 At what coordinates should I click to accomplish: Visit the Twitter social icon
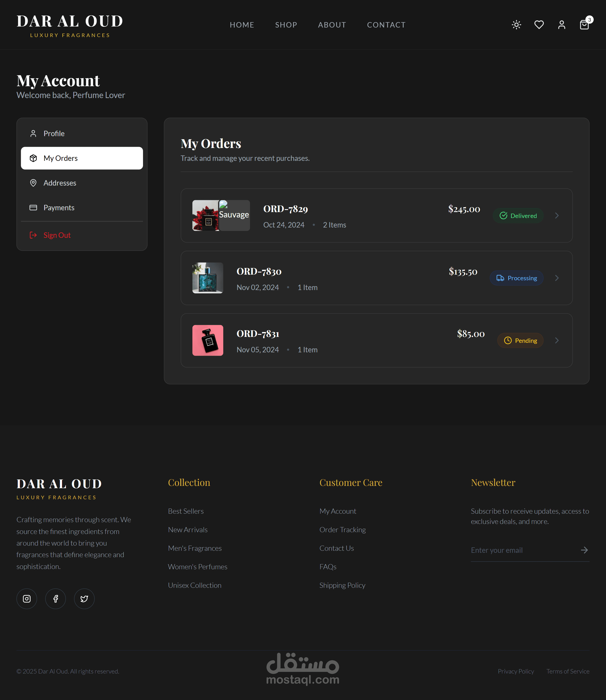84,599
